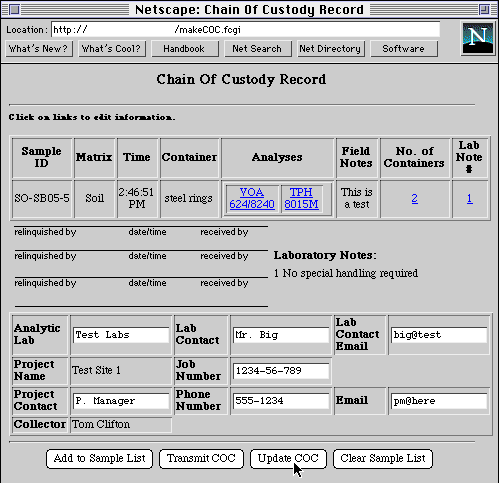Open the Netscape Handbook
The width and height of the screenshot is (499, 483).
click(x=185, y=49)
